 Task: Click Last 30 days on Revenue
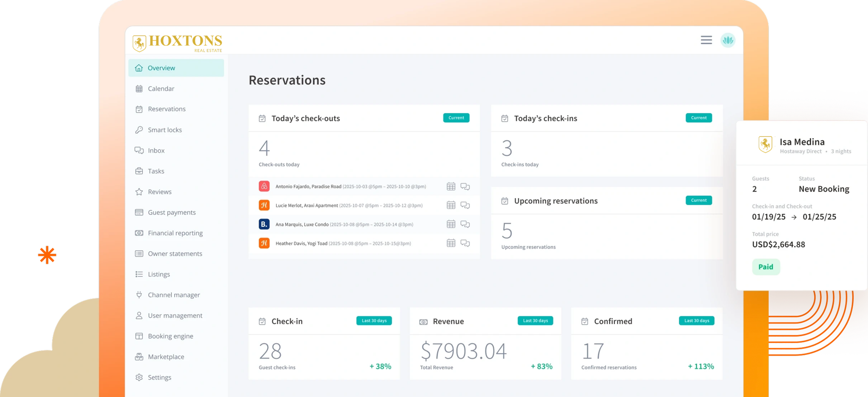[535, 321]
